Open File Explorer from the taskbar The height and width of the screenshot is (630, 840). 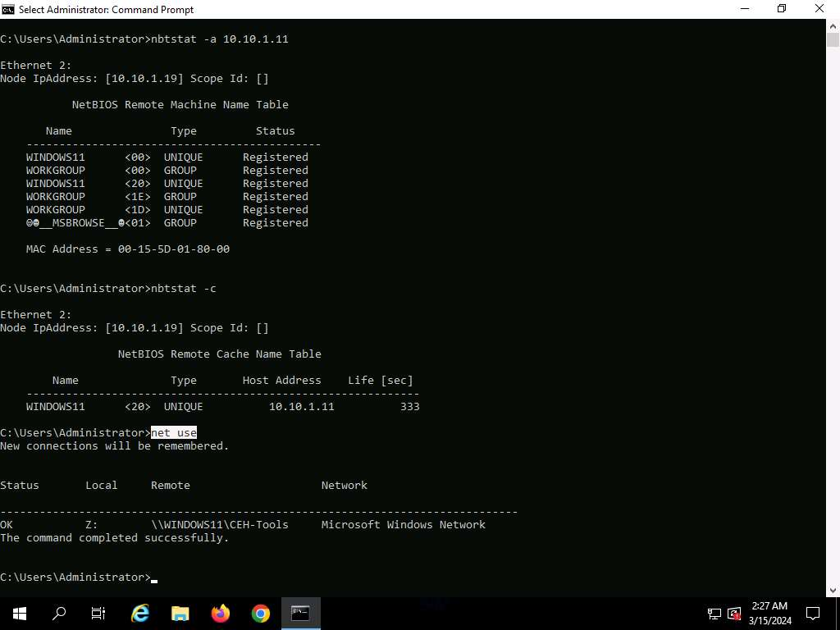pyautogui.click(x=180, y=613)
